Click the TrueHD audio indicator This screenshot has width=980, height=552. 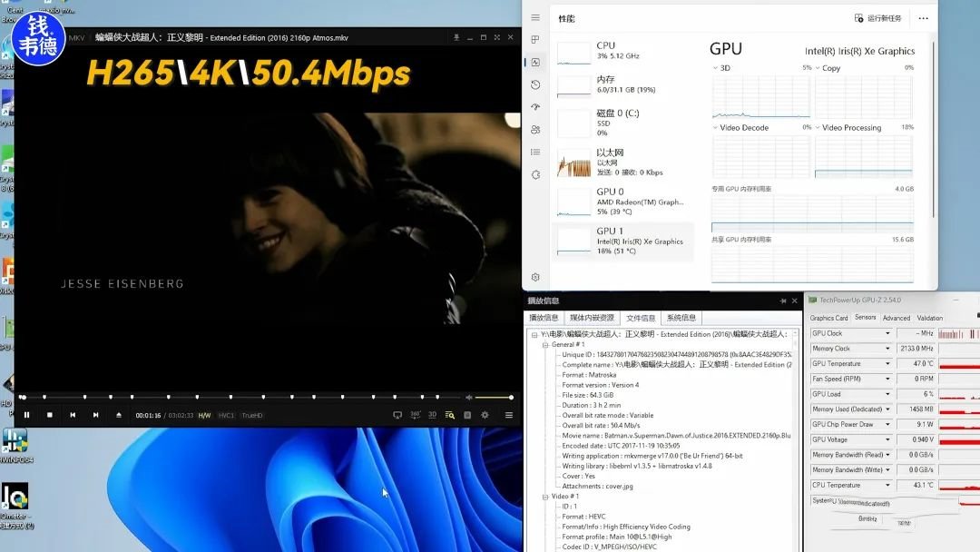252,416
